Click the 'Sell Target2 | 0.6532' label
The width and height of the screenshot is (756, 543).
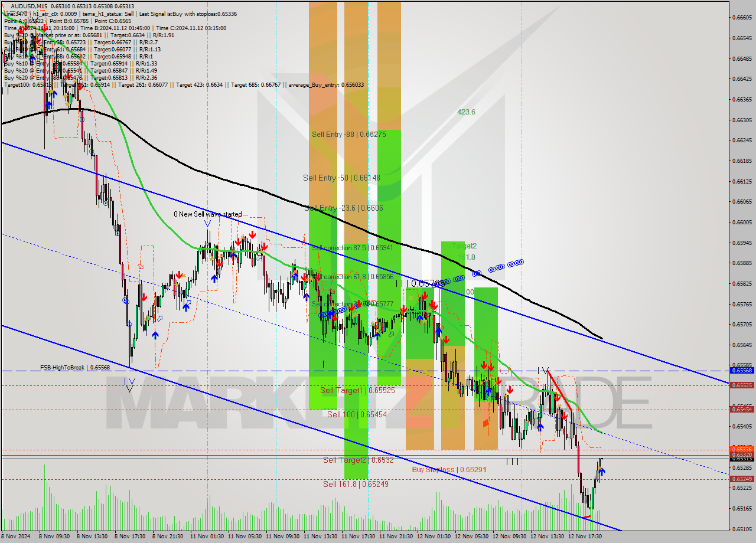(x=358, y=460)
